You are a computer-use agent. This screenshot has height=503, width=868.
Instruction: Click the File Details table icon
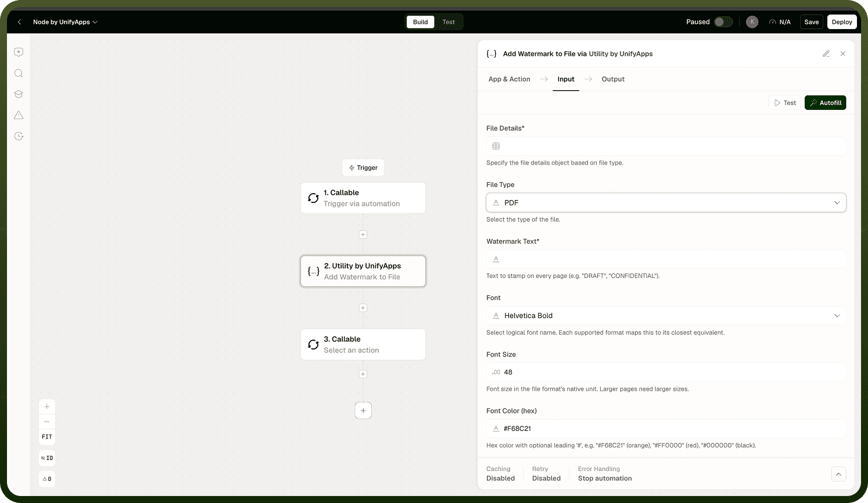coord(496,147)
